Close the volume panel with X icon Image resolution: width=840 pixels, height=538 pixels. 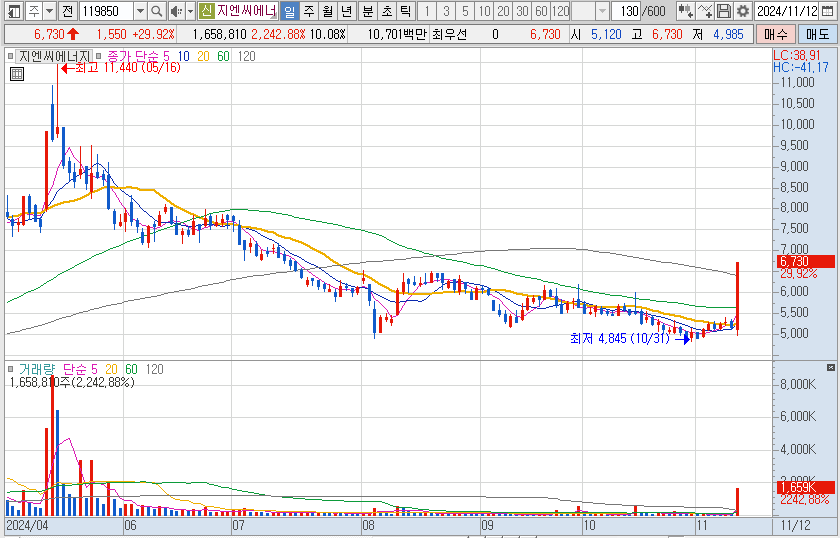tap(831, 368)
